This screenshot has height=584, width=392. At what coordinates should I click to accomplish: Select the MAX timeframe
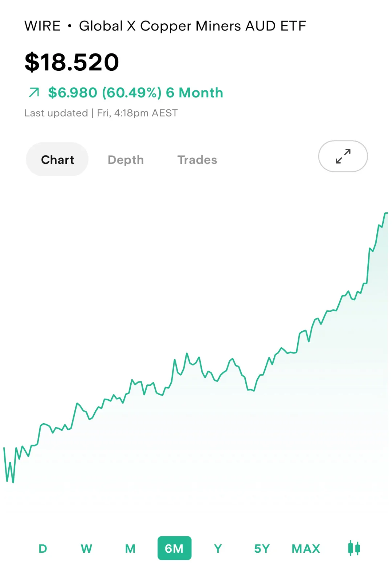[x=306, y=548]
